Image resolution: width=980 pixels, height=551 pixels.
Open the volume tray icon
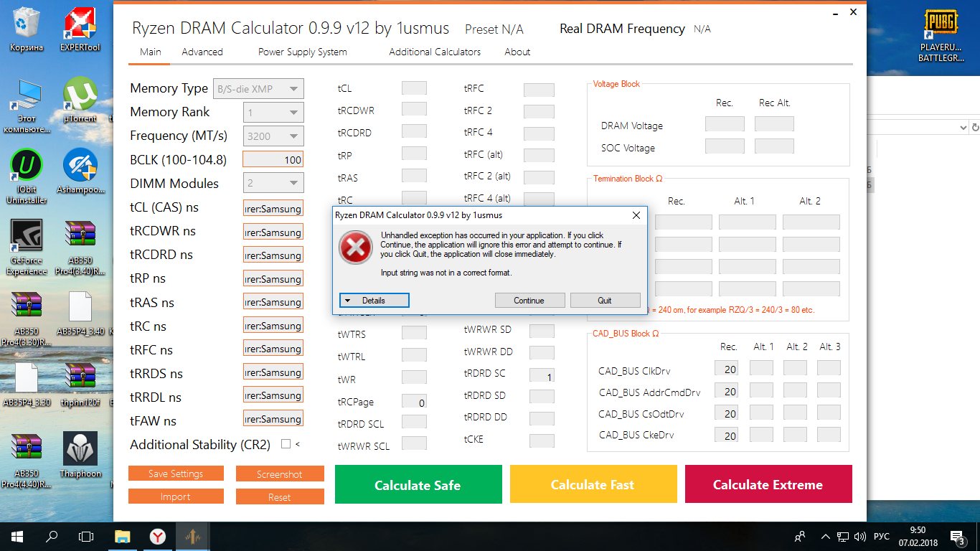click(859, 536)
